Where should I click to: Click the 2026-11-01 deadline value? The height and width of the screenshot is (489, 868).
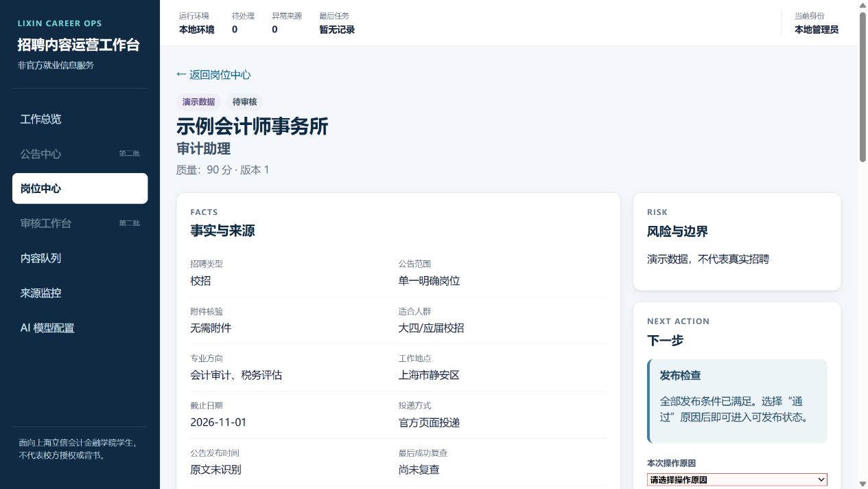218,422
